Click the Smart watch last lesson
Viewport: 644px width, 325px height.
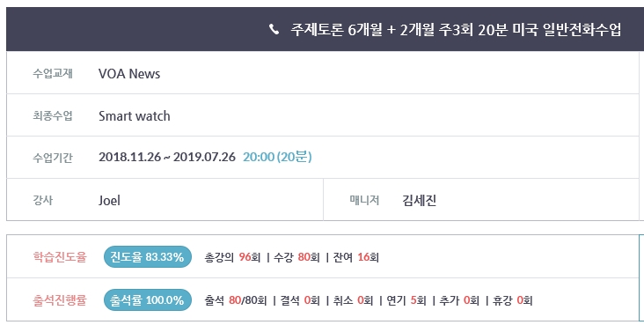tap(135, 116)
